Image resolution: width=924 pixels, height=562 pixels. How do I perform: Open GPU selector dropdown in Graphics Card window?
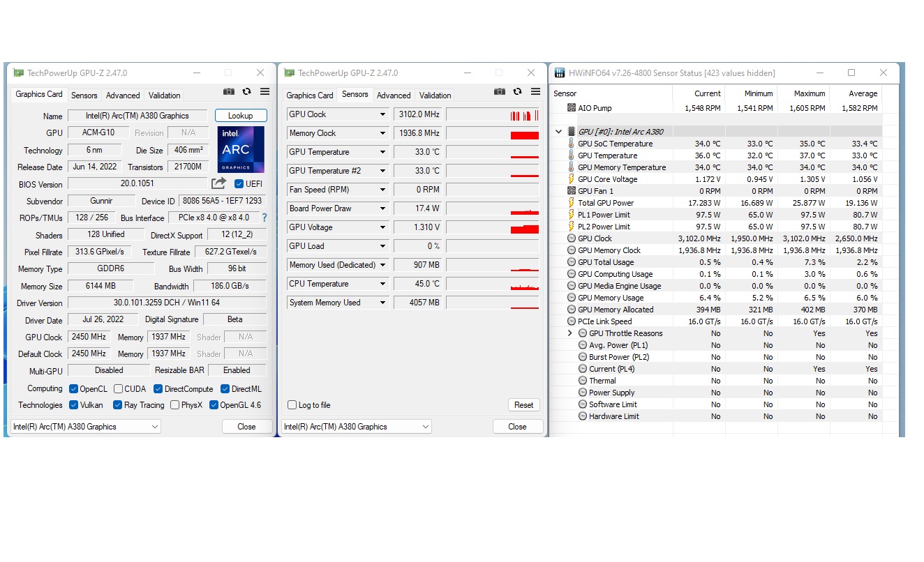[86, 427]
